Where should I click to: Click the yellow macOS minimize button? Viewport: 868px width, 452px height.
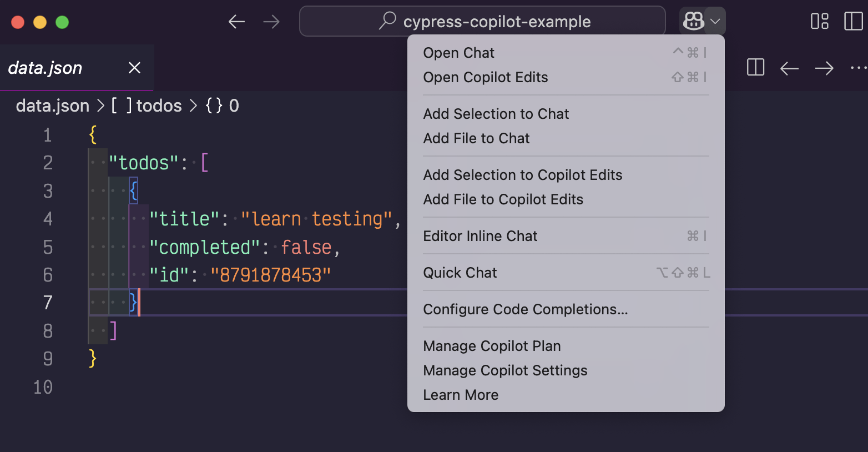point(40,22)
